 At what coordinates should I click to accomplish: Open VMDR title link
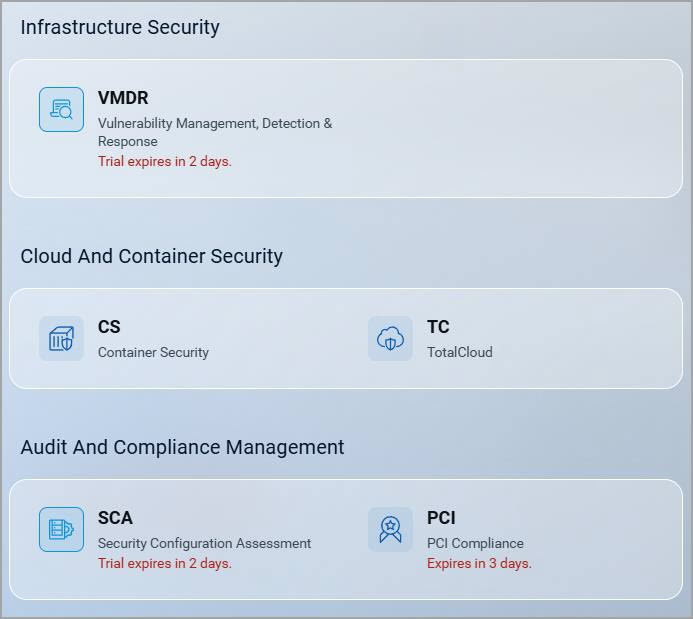click(123, 98)
